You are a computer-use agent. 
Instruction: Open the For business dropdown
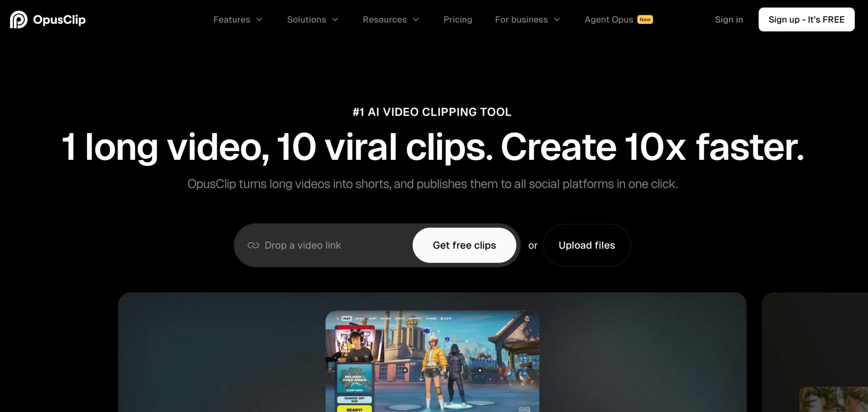click(528, 19)
